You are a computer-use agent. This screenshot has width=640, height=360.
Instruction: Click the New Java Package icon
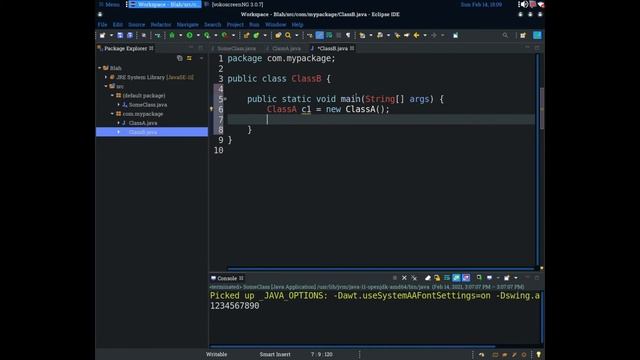pos(247,36)
